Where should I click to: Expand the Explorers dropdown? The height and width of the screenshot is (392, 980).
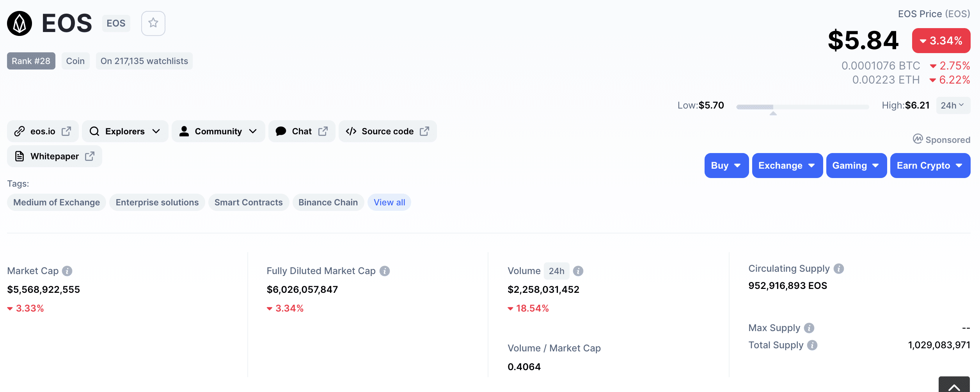125,131
